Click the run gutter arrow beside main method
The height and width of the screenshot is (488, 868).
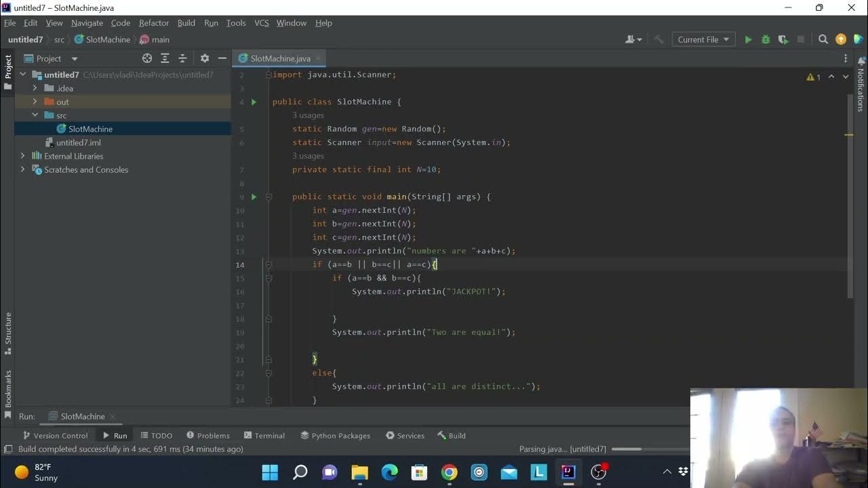pos(254,197)
